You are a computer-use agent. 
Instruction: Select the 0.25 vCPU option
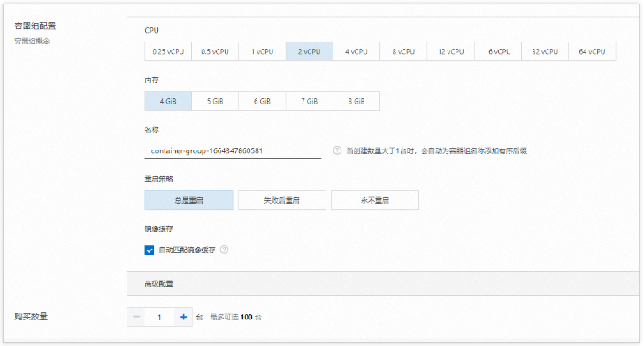point(168,52)
